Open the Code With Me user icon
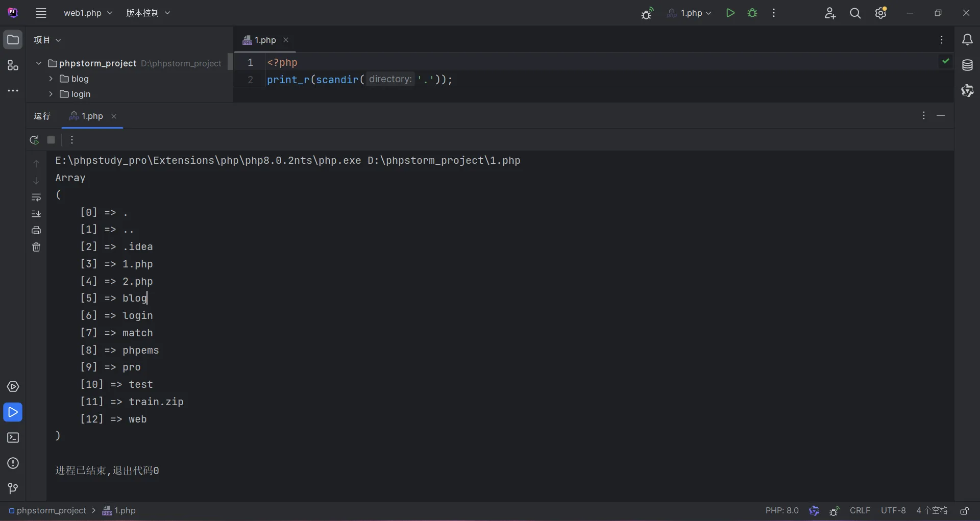 (830, 13)
